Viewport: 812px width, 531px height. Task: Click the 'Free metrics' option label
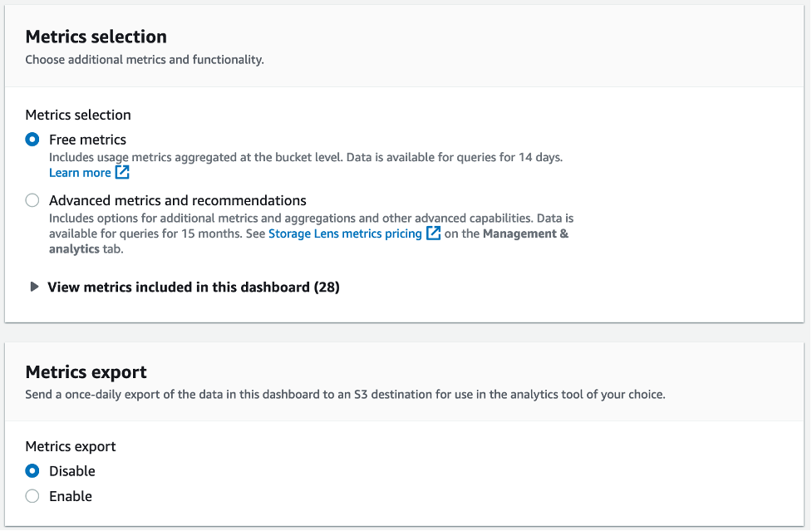tap(87, 140)
